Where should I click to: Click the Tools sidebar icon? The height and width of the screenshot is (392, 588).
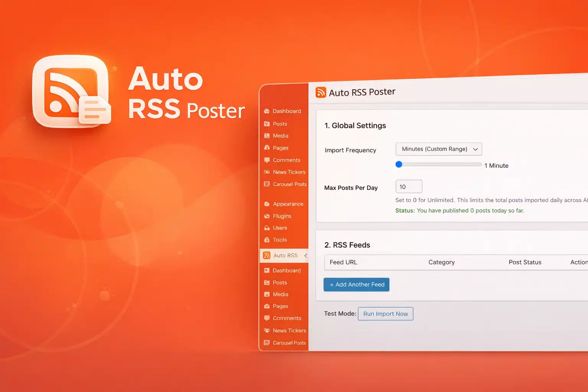[267, 240]
